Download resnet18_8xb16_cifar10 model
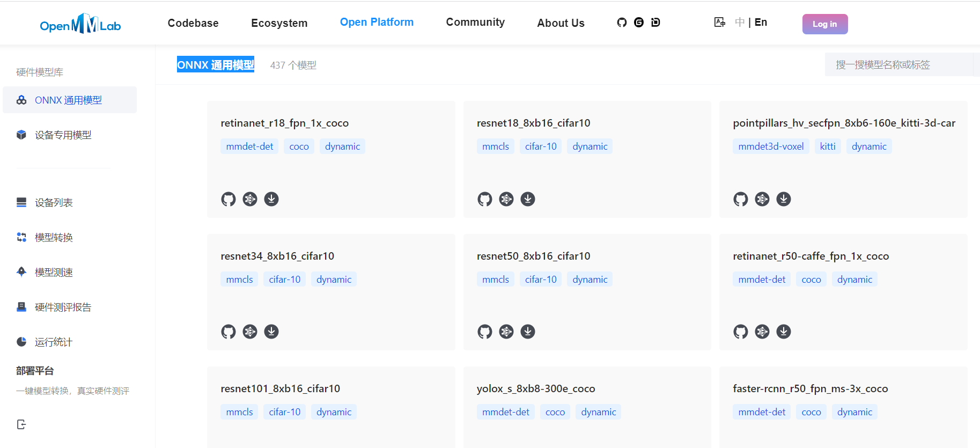 click(x=528, y=199)
